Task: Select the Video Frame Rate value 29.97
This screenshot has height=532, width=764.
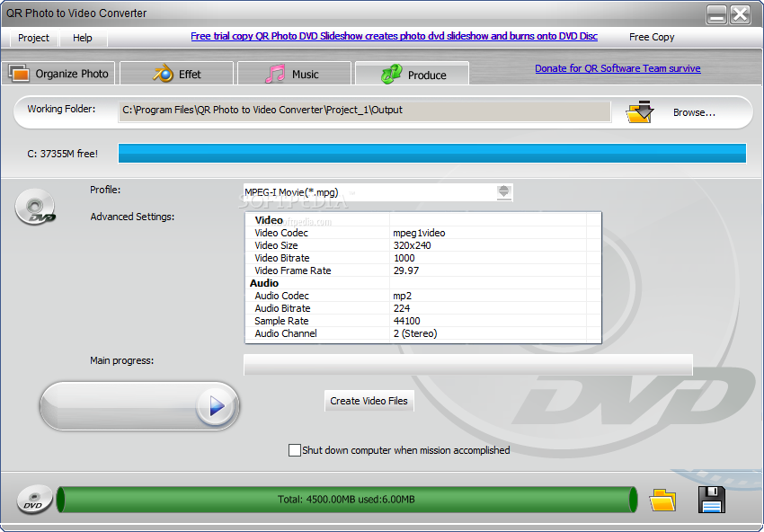Action: pyautogui.click(x=406, y=270)
